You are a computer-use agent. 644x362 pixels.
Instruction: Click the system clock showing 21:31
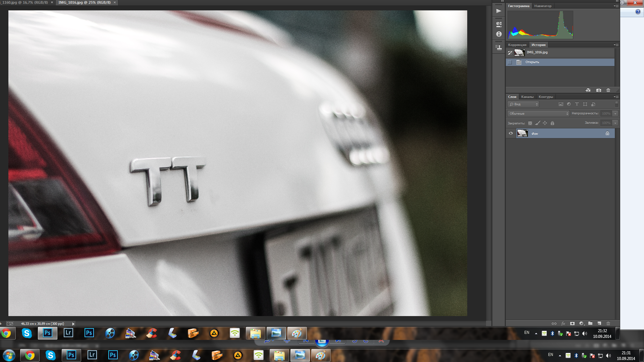(x=626, y=356)
